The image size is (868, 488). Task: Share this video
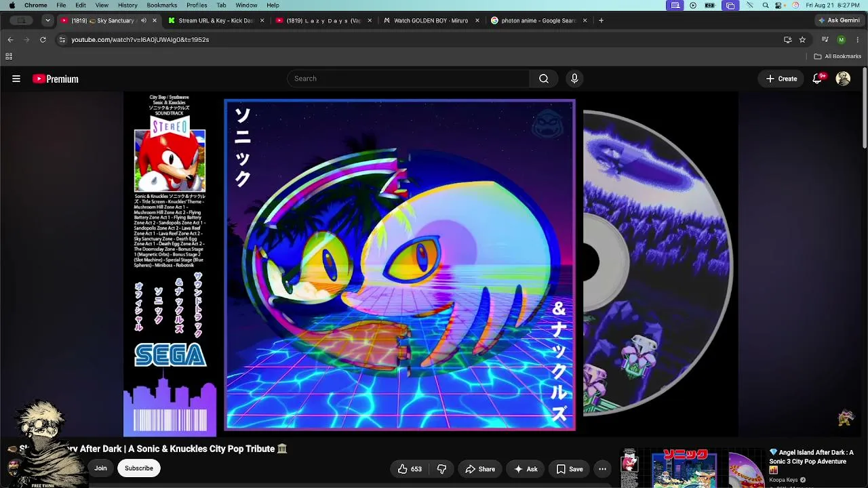(x=480, y=469)
